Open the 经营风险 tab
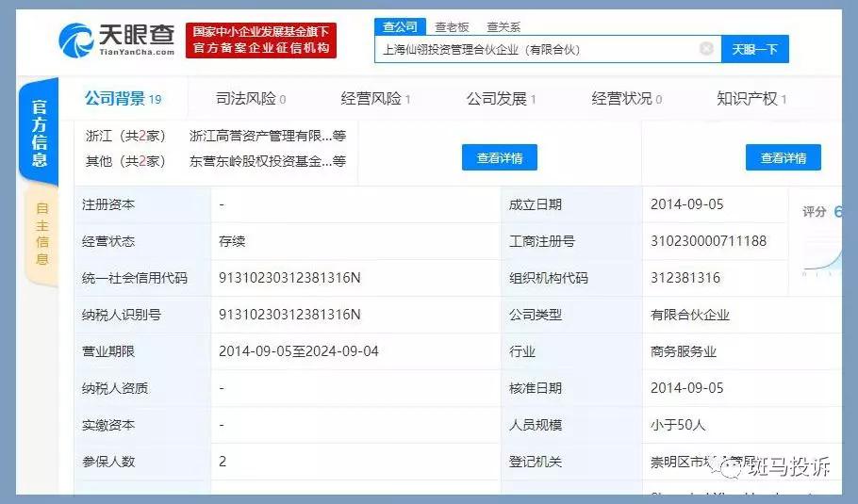The width and height of the screenshot is (858, 504). click(375, 99)
